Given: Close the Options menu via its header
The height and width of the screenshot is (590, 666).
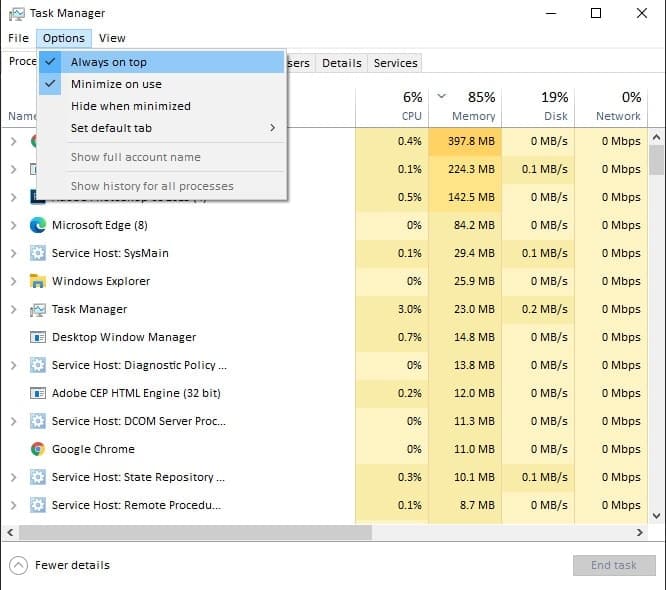Looking at the screenshot, I should point(64,38).
